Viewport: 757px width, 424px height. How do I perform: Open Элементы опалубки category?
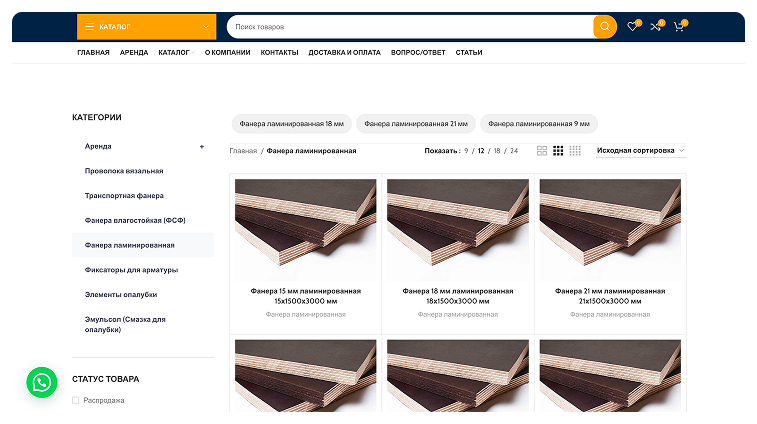121,295
